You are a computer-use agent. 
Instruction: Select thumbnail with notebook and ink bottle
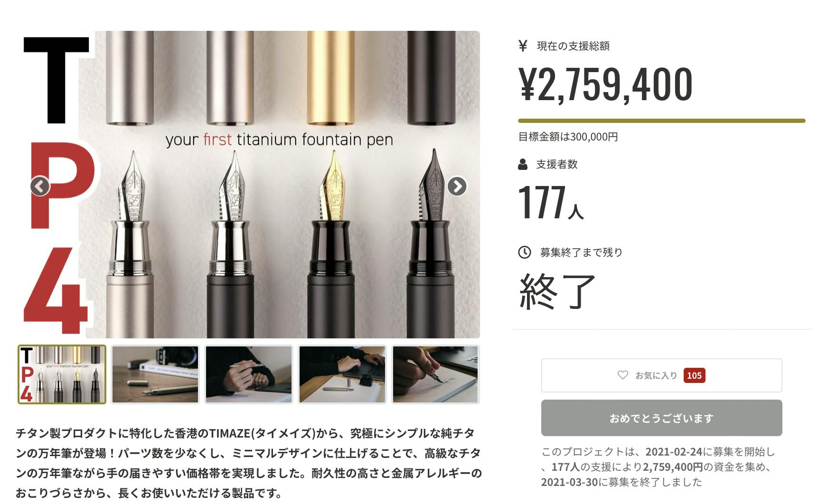pyautogui.click(x=342, y=374)
